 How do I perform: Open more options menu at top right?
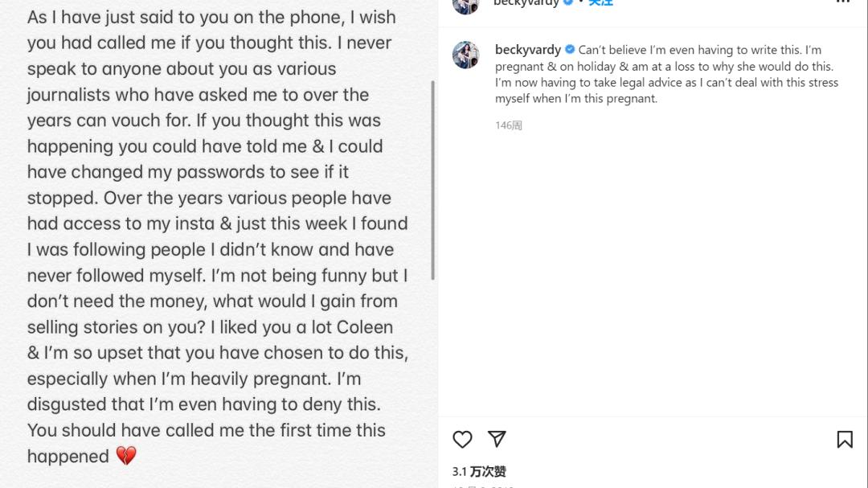click(x=842, y=2)
